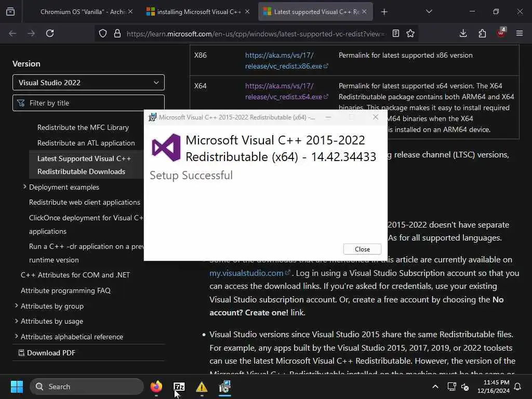Open C++ Attributes for COM and .NET

coord(75,275)
